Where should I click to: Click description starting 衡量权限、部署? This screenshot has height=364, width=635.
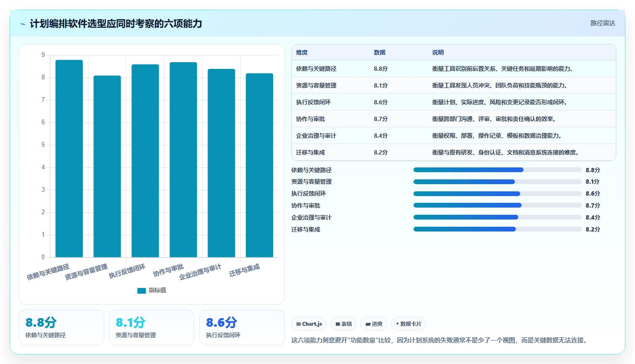click(x=497, y=136)
